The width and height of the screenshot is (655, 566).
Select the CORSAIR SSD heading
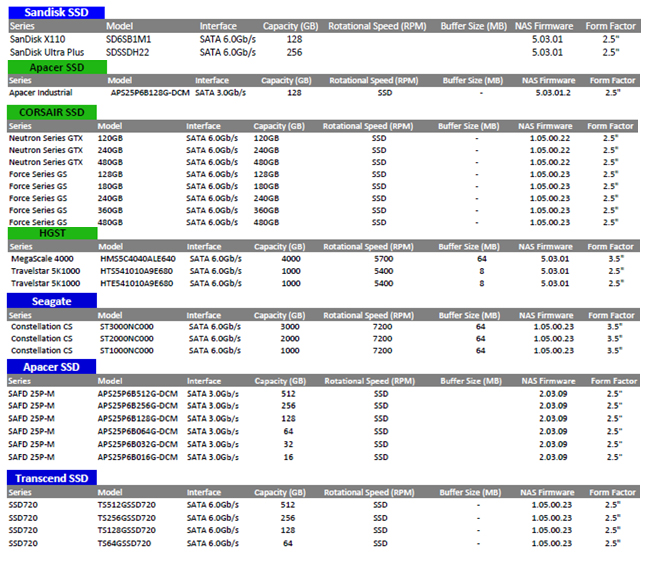52,112
